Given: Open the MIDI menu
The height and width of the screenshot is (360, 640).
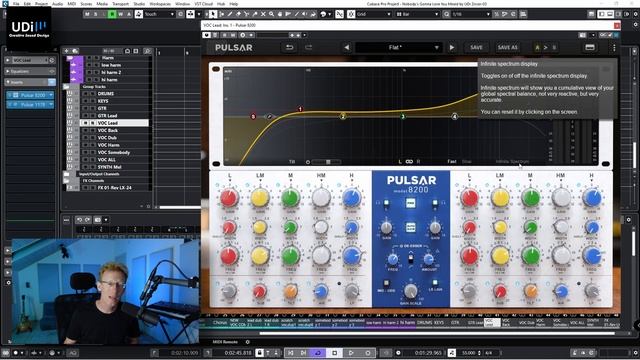Looking at the screenshot, I should (71, 4).
